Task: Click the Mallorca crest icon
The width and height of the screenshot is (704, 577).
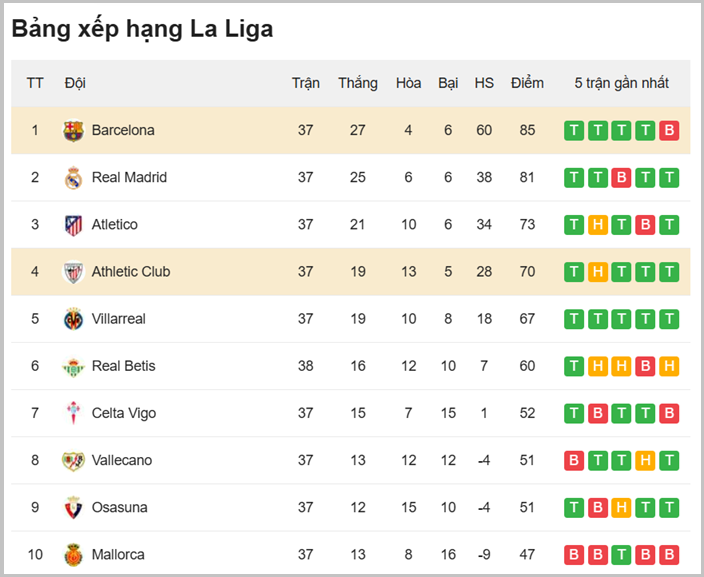Action: coord(73,554)
